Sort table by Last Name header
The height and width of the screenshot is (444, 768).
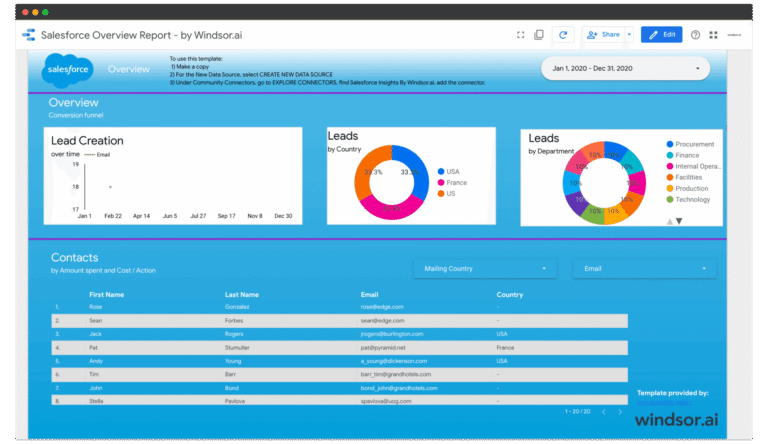pos(241,295)
